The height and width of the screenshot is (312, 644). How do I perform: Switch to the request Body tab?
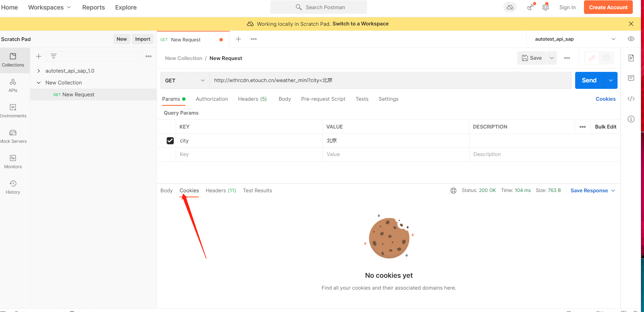(x=285, y=99)
